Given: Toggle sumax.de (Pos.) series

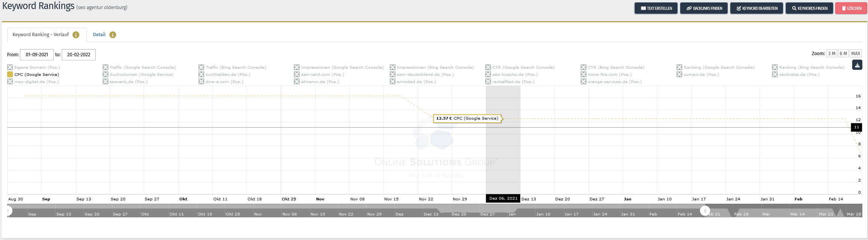Looking at the screenshot, I should [x=698, y=75].
